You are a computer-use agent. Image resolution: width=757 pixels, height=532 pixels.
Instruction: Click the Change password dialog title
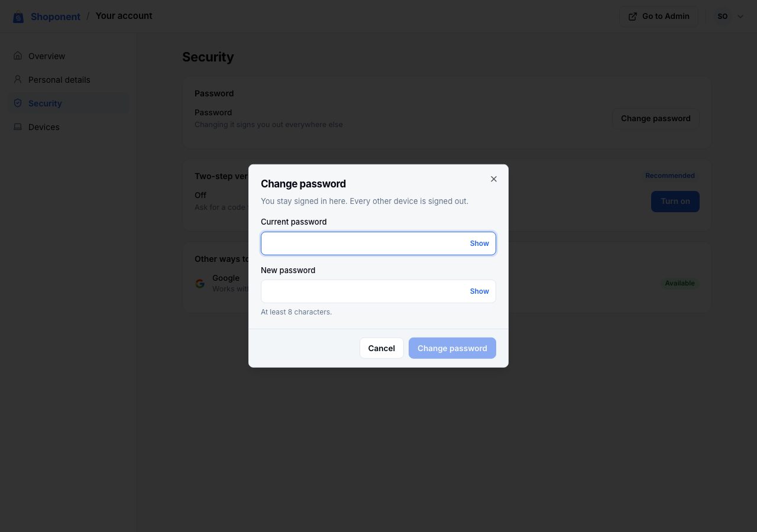point(303,184)
